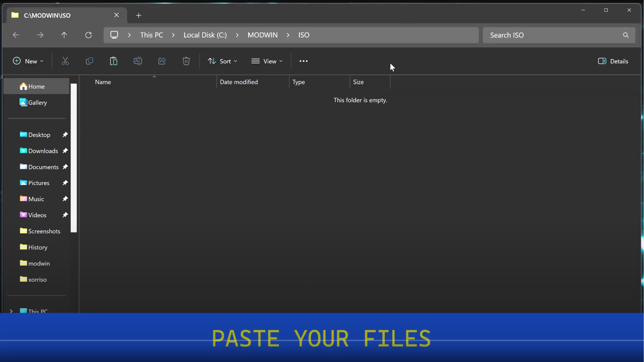
Task: Expand chevron after This PC breadcrumb
Action: tap(173, 35)
